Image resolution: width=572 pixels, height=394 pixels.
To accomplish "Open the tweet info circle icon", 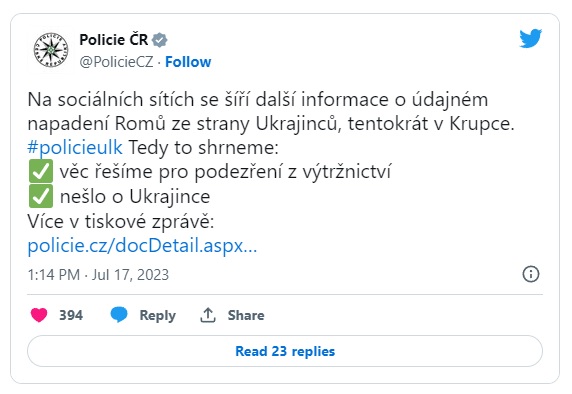I will [531, 274].
